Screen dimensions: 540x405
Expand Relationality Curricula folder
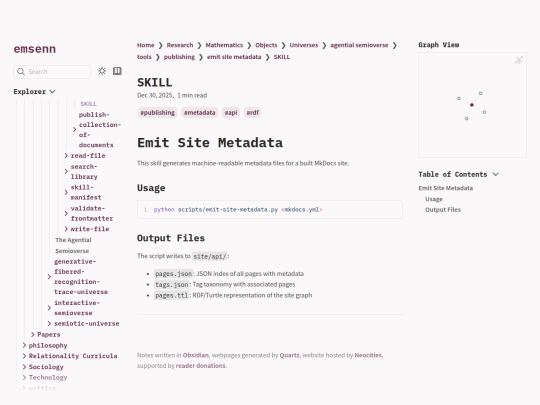(24, 356)
